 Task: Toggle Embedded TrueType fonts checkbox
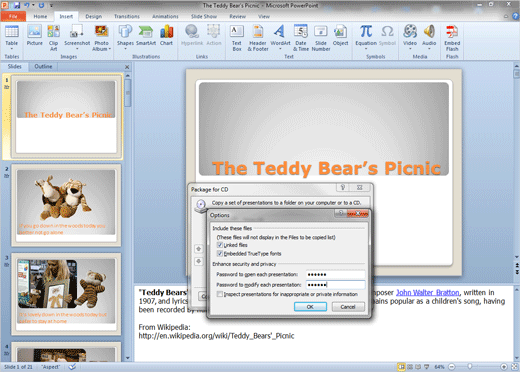tap(220, 254)
